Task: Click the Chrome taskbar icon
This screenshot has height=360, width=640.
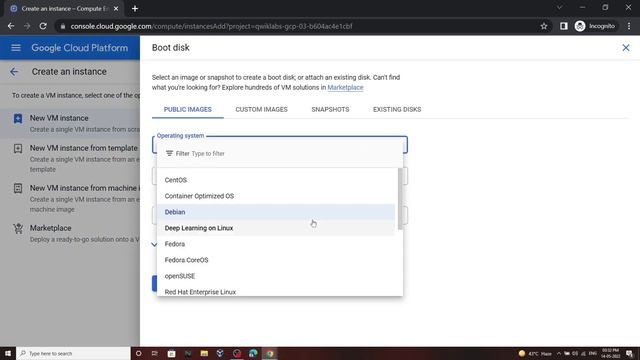Action: 270,353
